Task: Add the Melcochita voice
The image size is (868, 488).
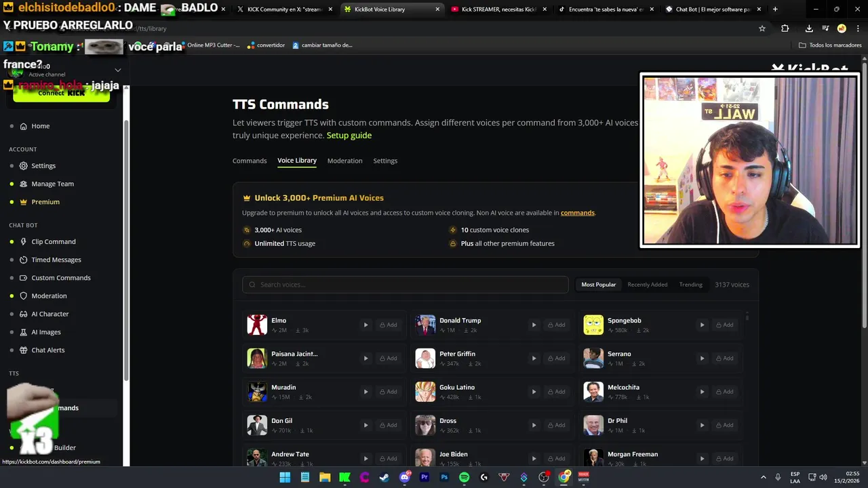Action: click(724, 392)
